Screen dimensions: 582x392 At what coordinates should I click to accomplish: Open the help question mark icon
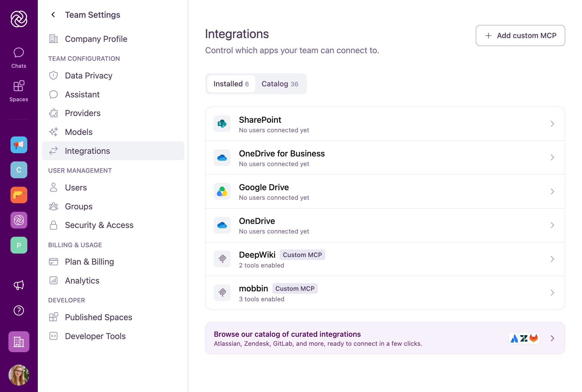19,311
